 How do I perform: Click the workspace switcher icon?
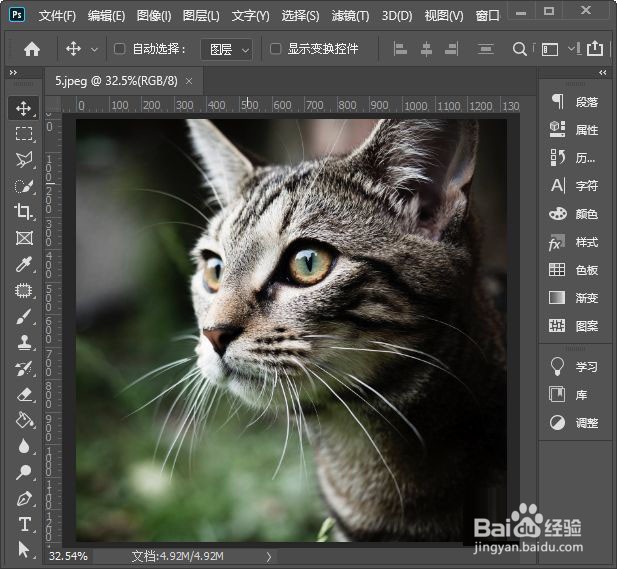point(550,50)
